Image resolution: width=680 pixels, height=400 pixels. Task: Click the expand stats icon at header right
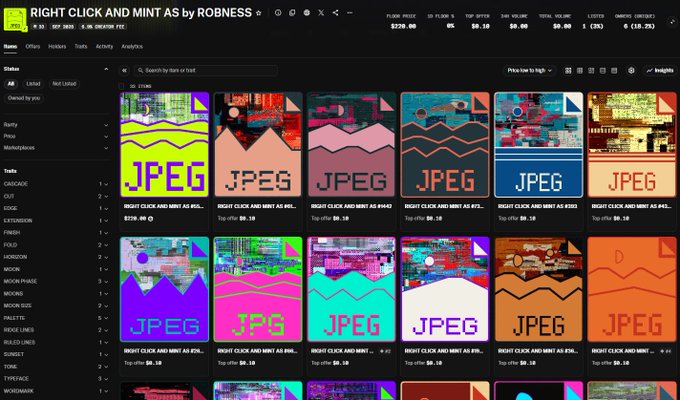click(x=672, y=21)
